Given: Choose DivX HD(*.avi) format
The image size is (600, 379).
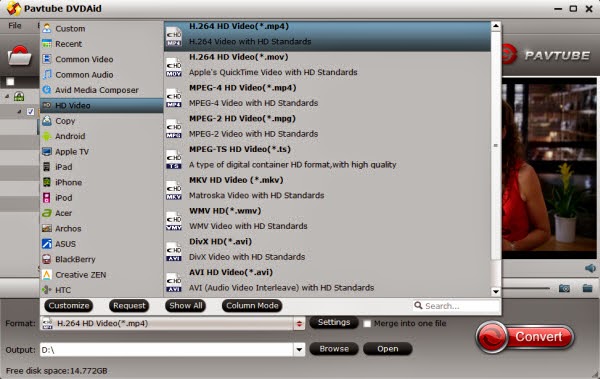Looking at the screenshot, I should (x=327, y=252).
